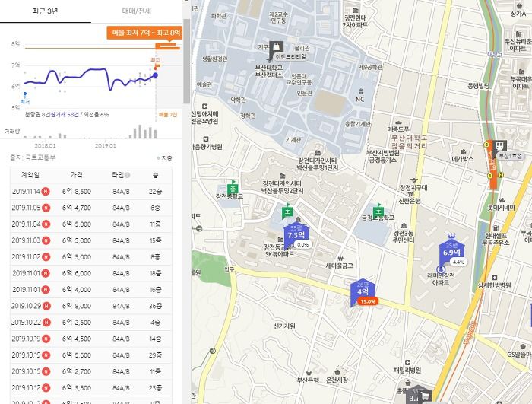Select the 6억 5,600 price cell
The height and width of the screenshot is (404, 532).
tap(77, 355)
